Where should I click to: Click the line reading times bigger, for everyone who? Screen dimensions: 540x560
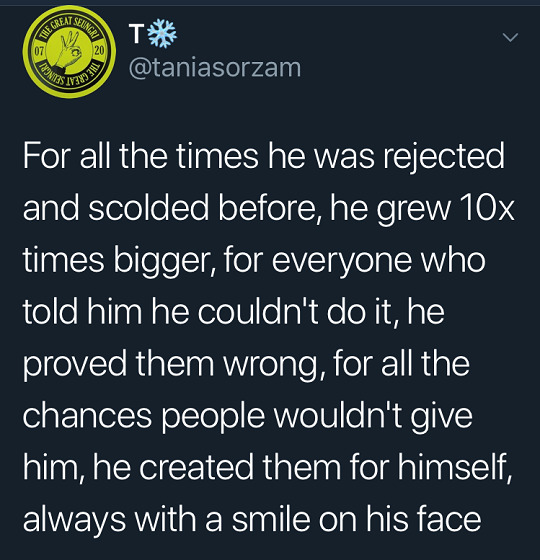click(254, 260)
